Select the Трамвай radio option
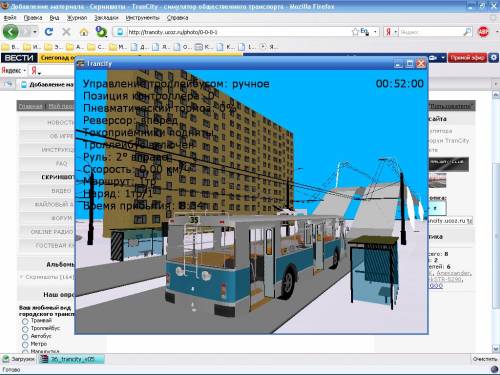The image size is (500, 375). pyautogui.click(x=25, y=321)
